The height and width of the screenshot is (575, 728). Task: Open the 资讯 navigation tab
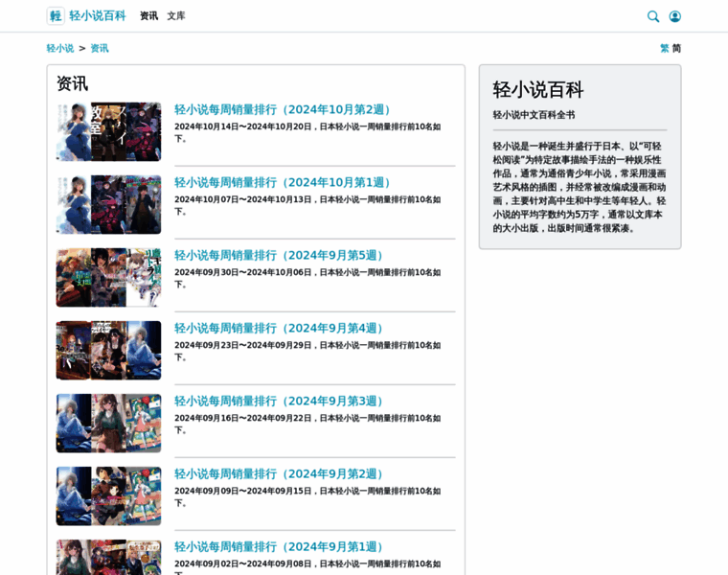[x=148, y=16]
